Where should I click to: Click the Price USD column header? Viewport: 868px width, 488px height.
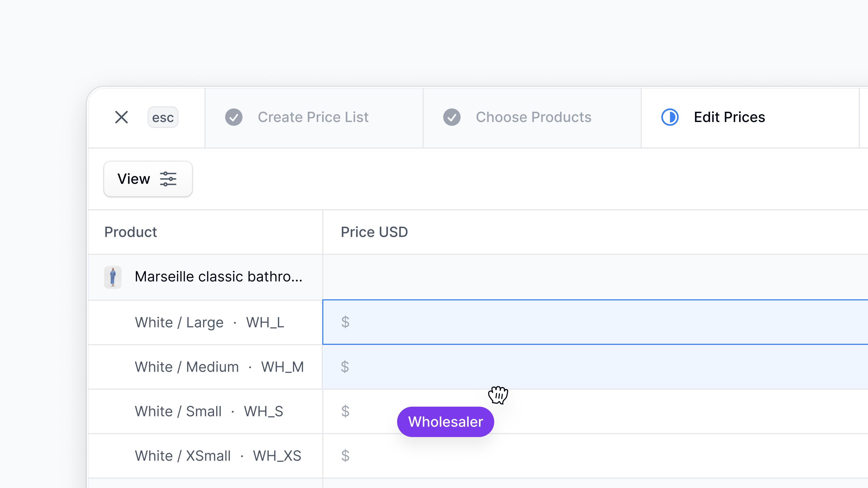tap(374, 232)
